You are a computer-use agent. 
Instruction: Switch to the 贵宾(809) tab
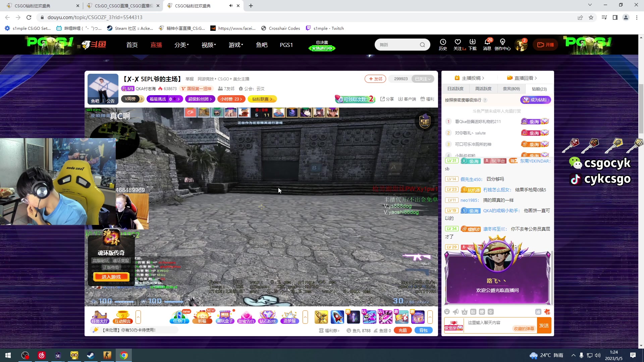point(512,89)
